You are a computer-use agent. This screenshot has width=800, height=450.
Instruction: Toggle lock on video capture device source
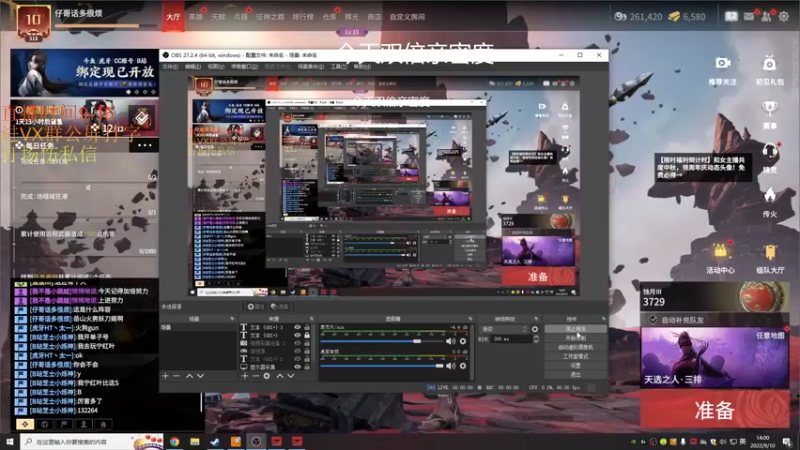307,343
